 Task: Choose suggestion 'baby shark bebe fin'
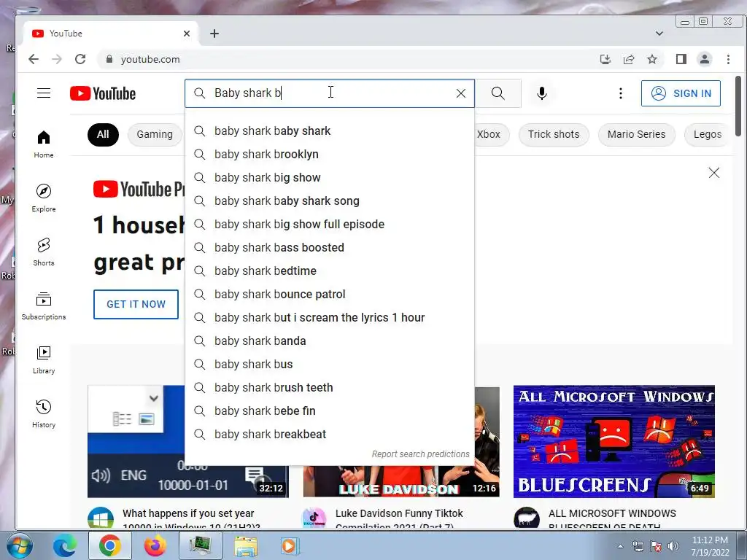[330, 411]
